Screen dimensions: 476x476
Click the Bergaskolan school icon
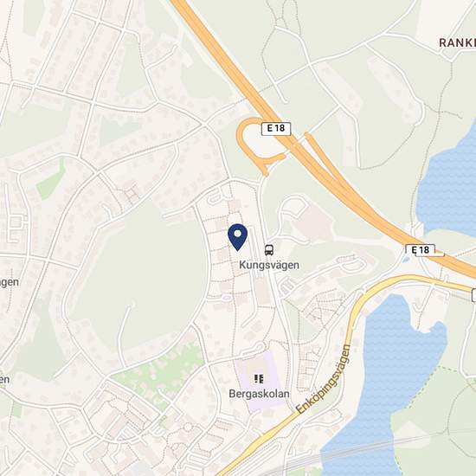(x=259, y=378)
